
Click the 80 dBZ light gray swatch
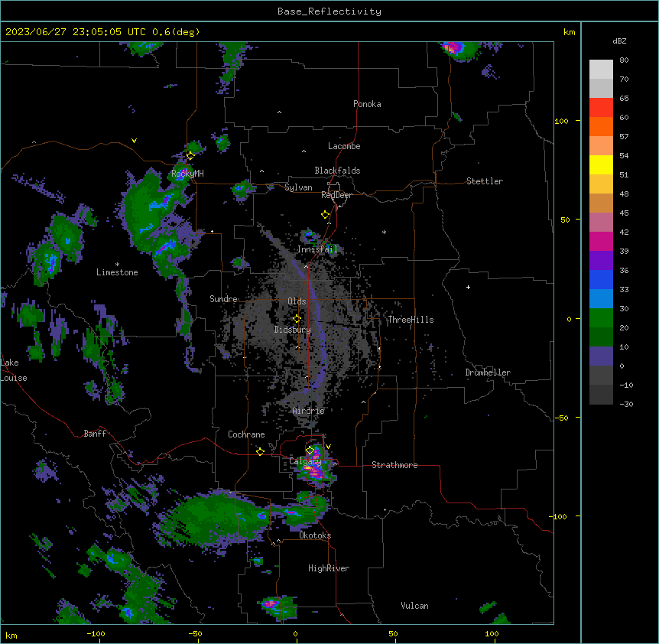[601, 70]
